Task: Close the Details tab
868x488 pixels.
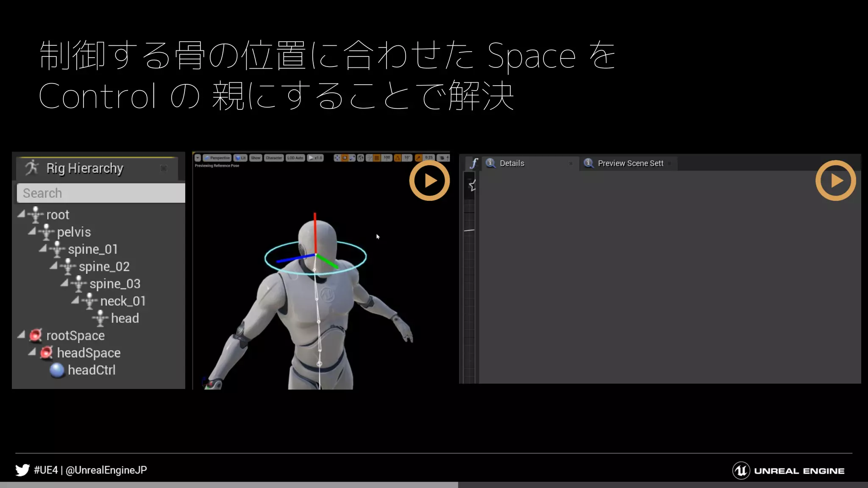Action: (x=571, y=164)
